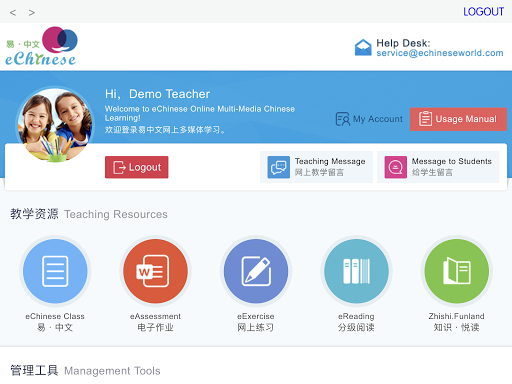This screenshot has height=384, width=512.
Task: Open the Usage Manual button
Action: pos(458,119)
